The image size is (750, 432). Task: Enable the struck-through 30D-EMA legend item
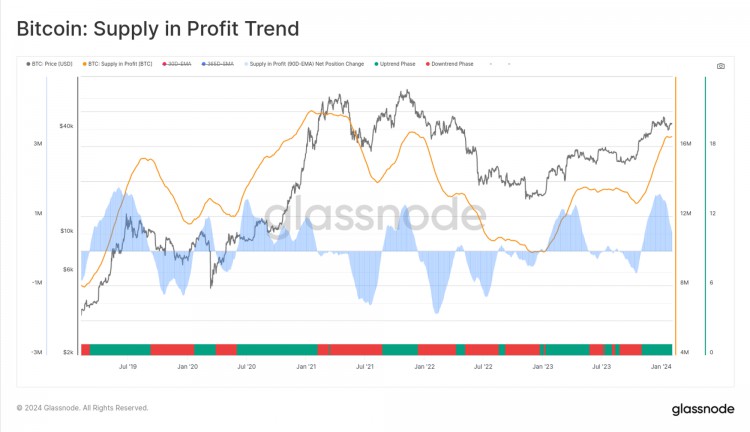[x=177, y=64]
